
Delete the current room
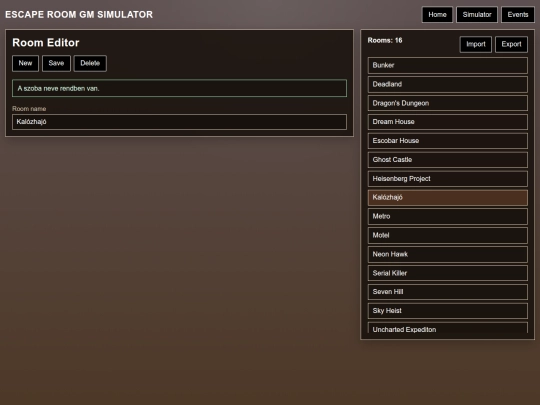pyautogui.click(x=90, y=63)
